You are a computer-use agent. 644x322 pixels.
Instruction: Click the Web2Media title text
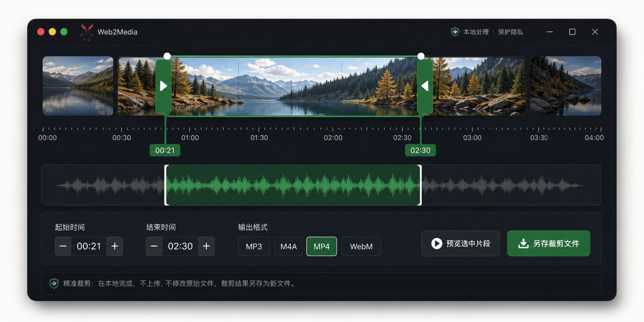pyautogui.click(x=118, y=32)
